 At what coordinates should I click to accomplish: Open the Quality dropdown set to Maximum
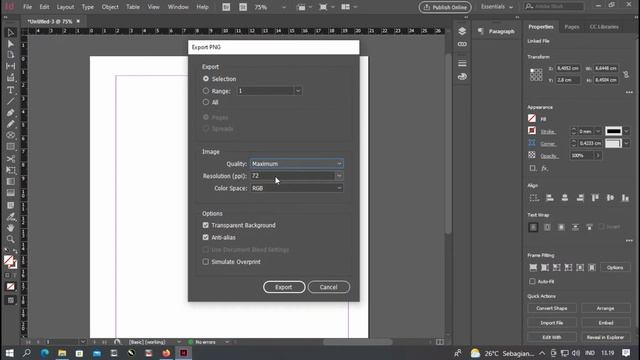(x=297, y=164)
